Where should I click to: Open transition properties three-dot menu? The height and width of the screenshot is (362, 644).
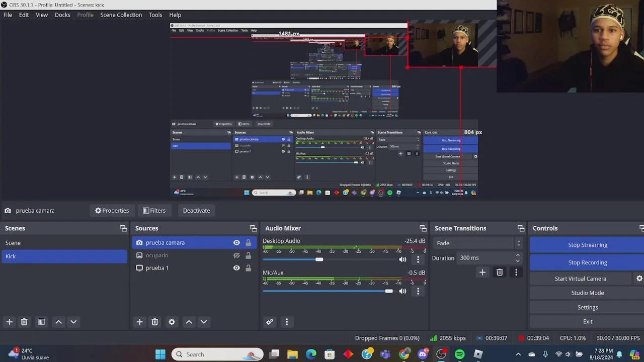(516, 272)
